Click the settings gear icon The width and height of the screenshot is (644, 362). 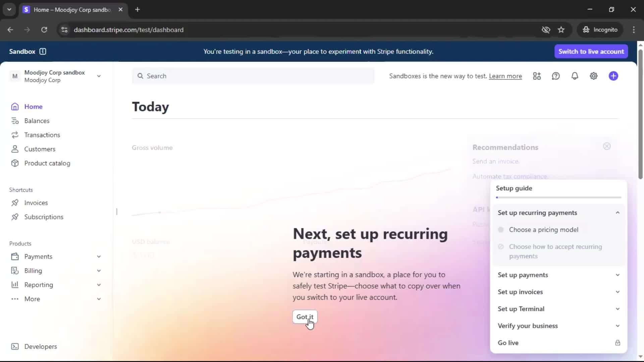pos(593,76)
